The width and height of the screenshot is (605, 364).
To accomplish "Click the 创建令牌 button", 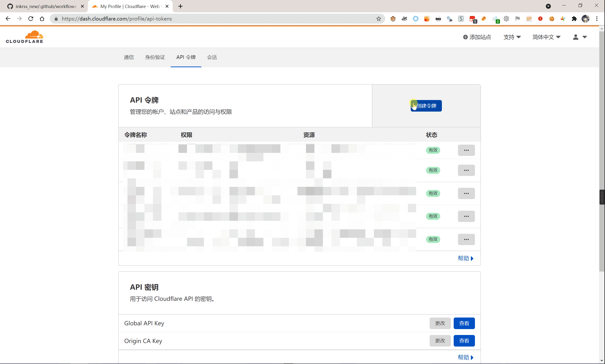I will click(x=426, y=106).
